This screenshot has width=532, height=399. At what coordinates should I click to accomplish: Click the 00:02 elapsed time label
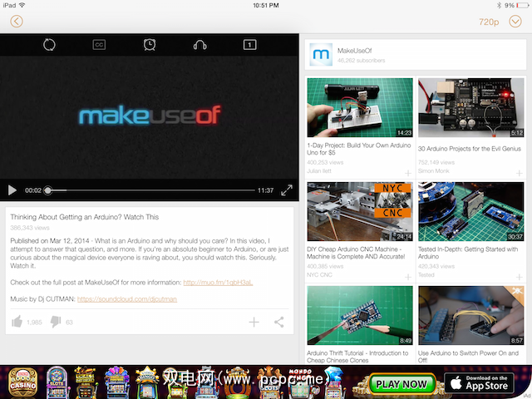point(33,190)
